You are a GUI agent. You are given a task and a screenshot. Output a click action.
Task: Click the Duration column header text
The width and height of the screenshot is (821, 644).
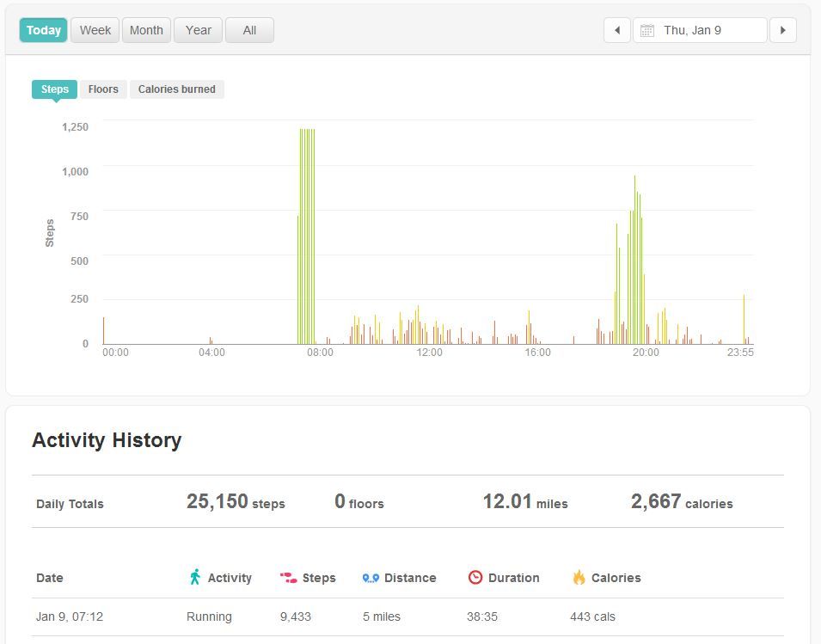(513, 578)
